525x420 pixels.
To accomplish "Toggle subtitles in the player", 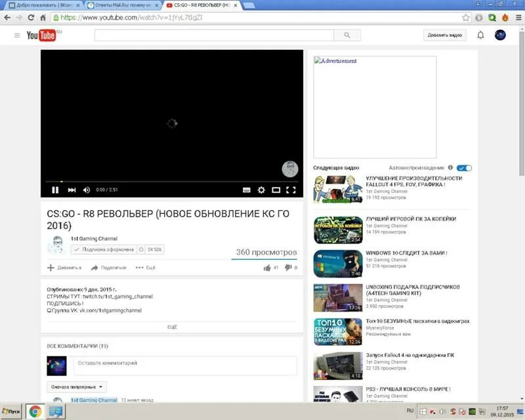I will [x=247, y=190].
